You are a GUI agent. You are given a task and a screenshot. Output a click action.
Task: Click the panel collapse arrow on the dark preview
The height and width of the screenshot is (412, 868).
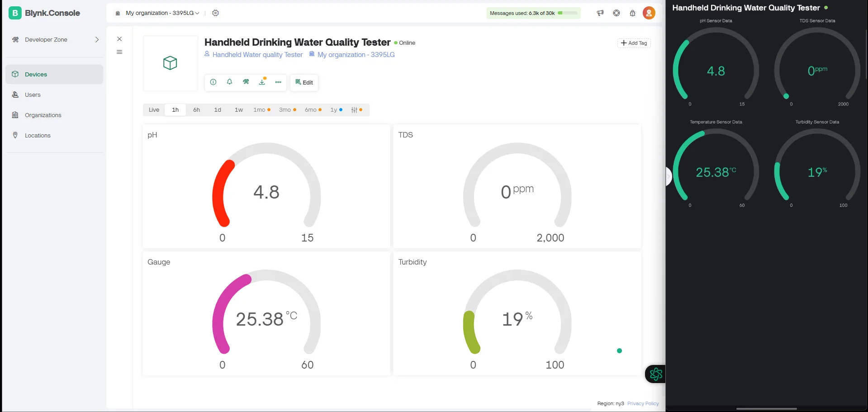point(669,176)
